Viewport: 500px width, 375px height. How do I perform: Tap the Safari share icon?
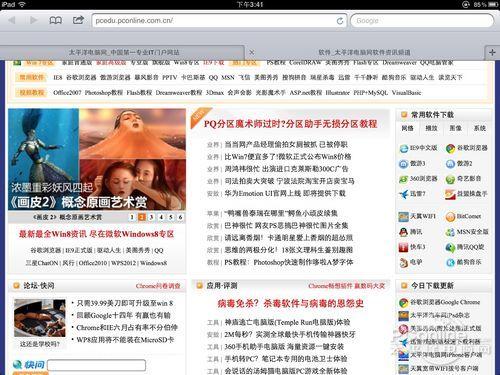[x=78, y=20]
